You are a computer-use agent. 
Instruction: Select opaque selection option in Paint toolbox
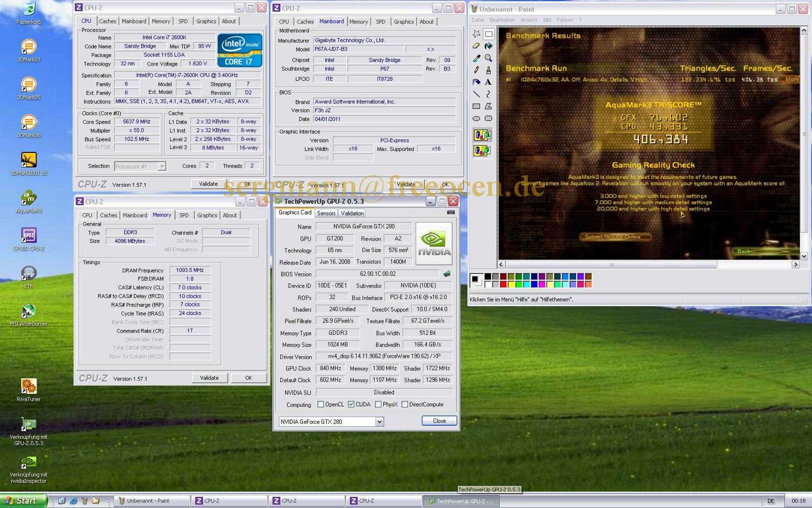[x=482, y=135]
